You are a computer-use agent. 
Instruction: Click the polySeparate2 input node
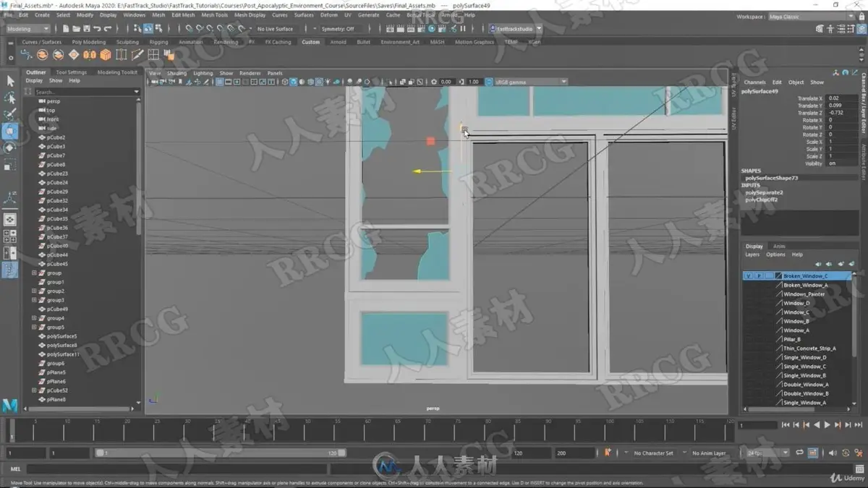[x=764, y=192]
